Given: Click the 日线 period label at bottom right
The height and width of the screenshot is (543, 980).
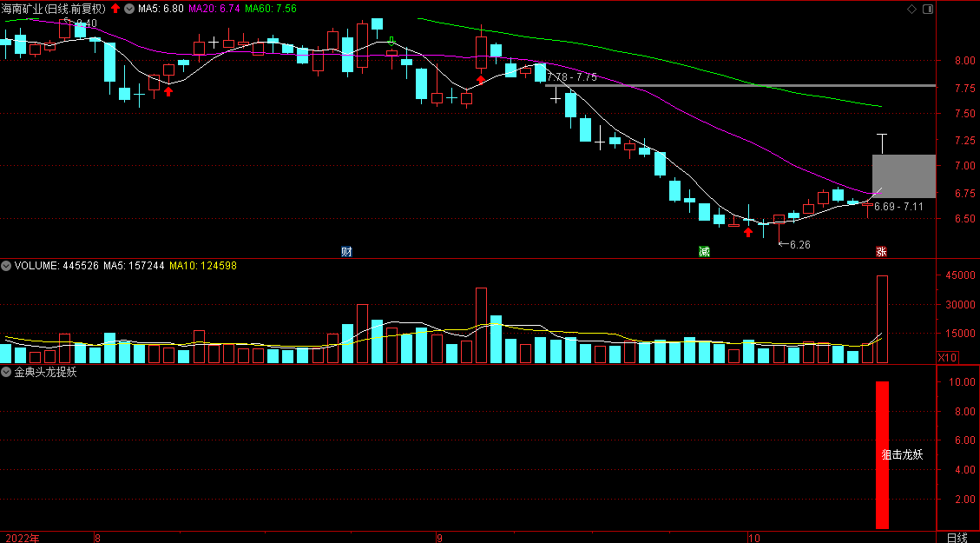Looking at the screenshot, I should [957, 538].
